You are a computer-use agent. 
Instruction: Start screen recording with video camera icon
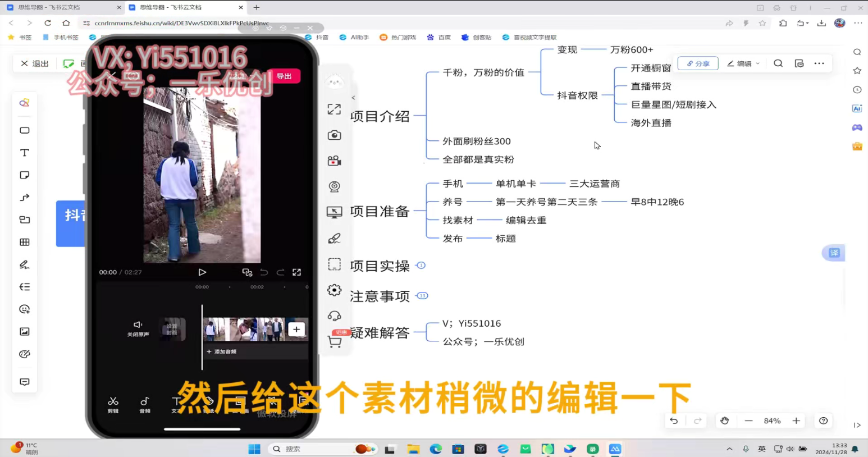pyautogui.click(x=334, y=161)
